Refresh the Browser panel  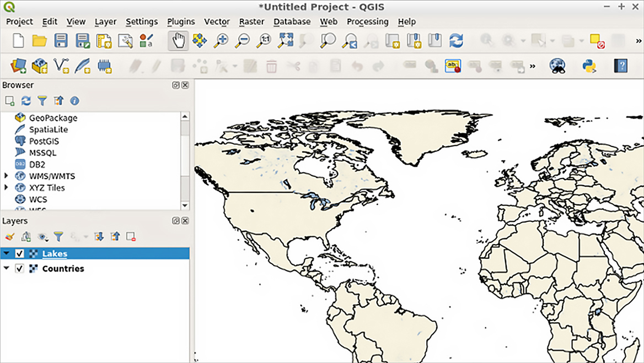point(26,100)
